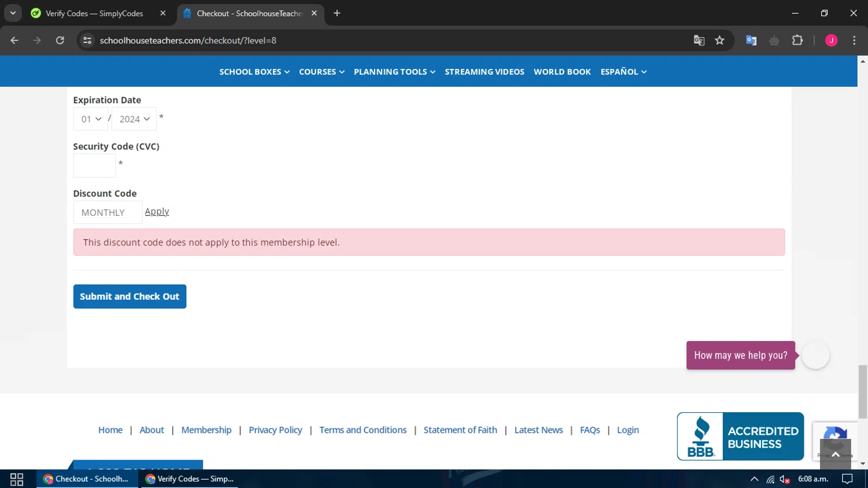The height and width of the screenshot is (488, 868).
Task: Open the expiration year dropdown
Action: point(134,119)
